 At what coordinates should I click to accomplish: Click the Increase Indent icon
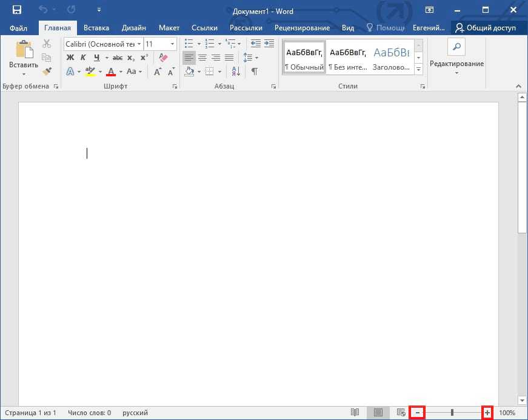coord(269,44)
